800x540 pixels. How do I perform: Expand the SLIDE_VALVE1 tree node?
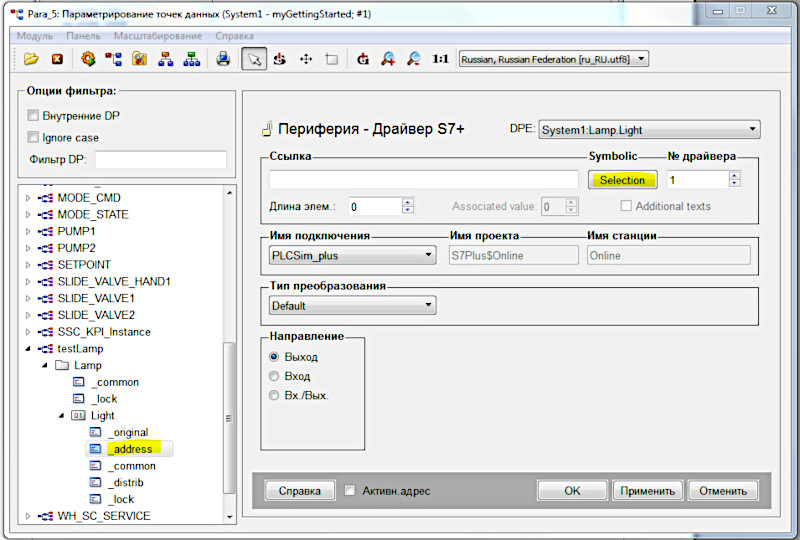tap(28, 298)
